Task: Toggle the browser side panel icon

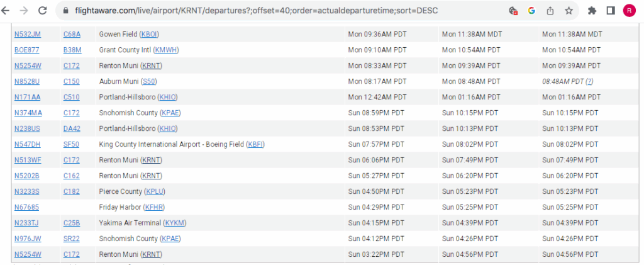Action: (x=610, y=11)
